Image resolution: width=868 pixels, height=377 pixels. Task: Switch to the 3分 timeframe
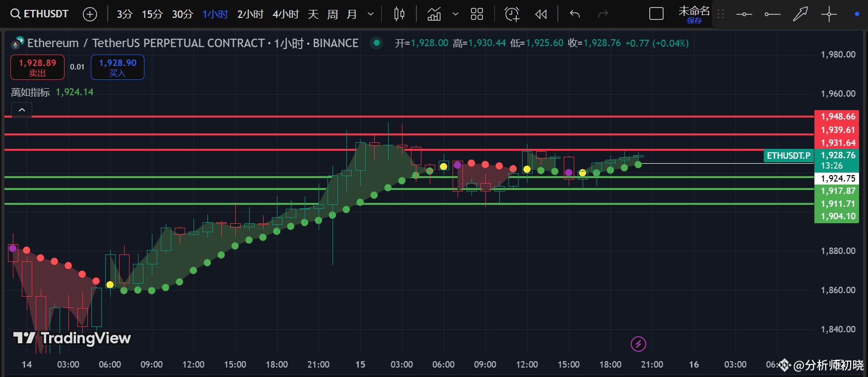[x=125, y=14]
